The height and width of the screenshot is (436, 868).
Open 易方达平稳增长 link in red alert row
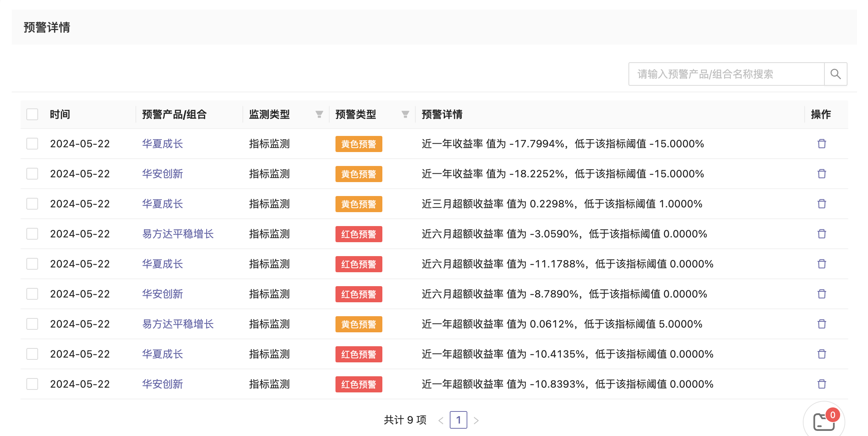pyautogui.click(x=178, y=234)
